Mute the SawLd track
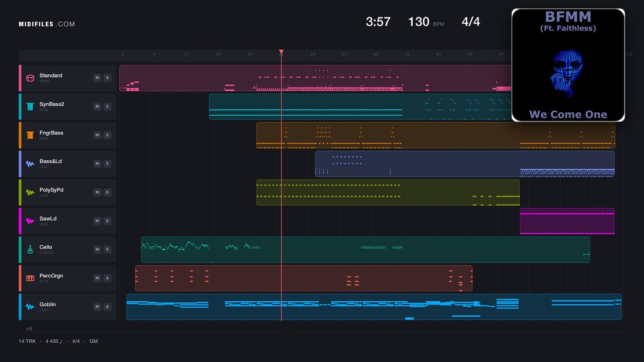Image resolution: width=644 pixels, height=362 pixels. [97, 221]
